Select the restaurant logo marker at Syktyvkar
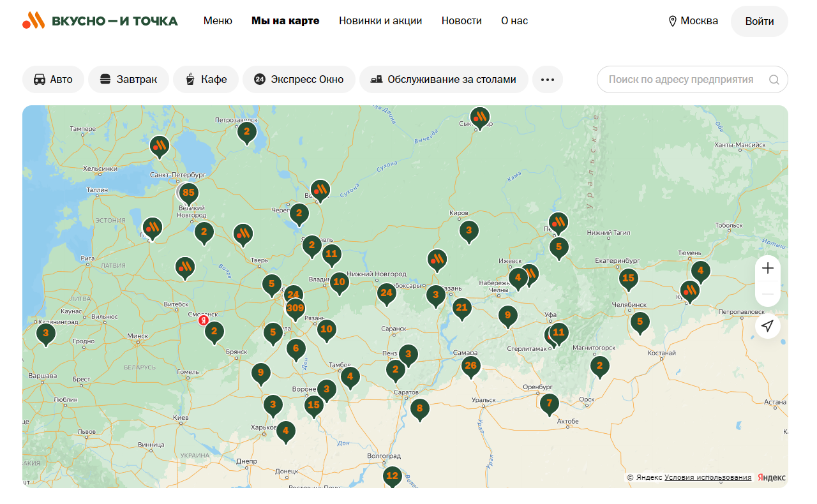This screenshot has width=817, height=504. [480, 118]
